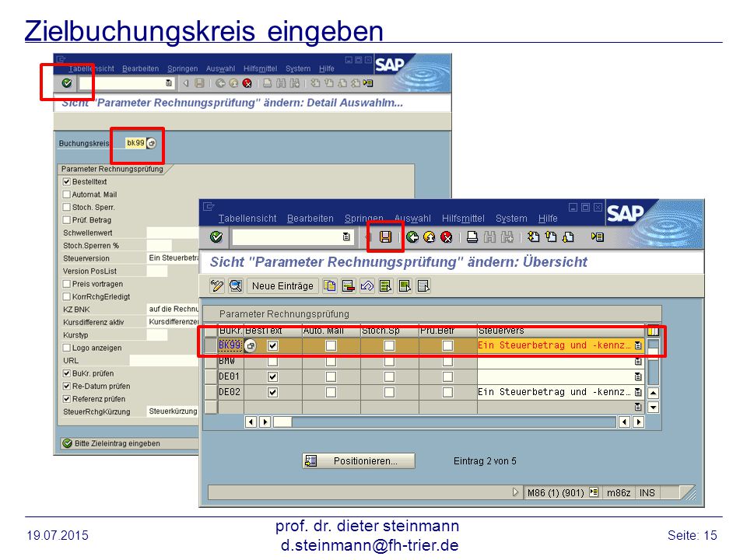This screenshot has width=747, height=560.
Task: Toggle display/change pencil icon
Action: pos(217,285)
